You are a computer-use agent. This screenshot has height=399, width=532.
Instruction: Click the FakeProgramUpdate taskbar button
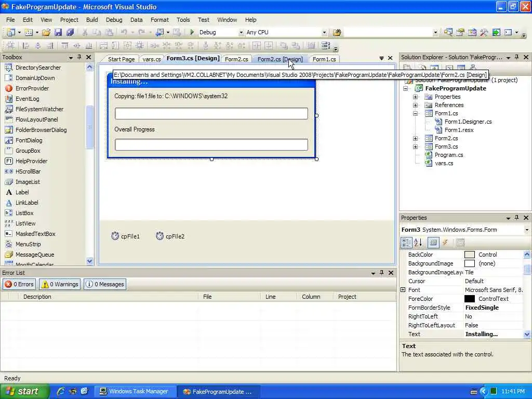pos(219,391)
